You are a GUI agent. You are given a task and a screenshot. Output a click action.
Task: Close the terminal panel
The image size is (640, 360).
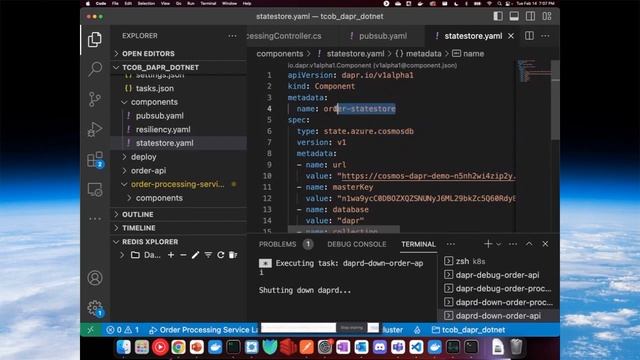point(545,244)
